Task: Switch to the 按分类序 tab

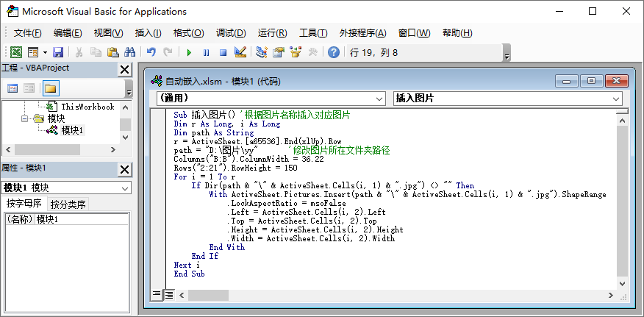Action: point(68,204)
